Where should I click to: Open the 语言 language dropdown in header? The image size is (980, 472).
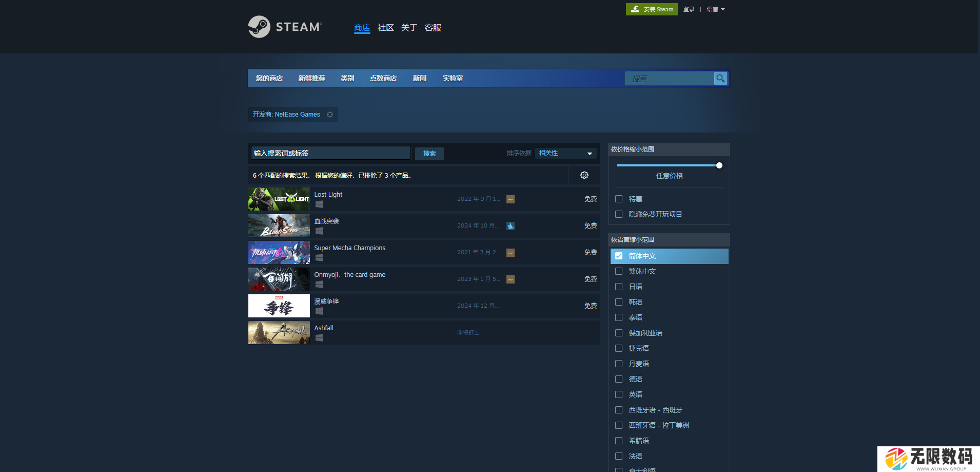pos(716,9)
